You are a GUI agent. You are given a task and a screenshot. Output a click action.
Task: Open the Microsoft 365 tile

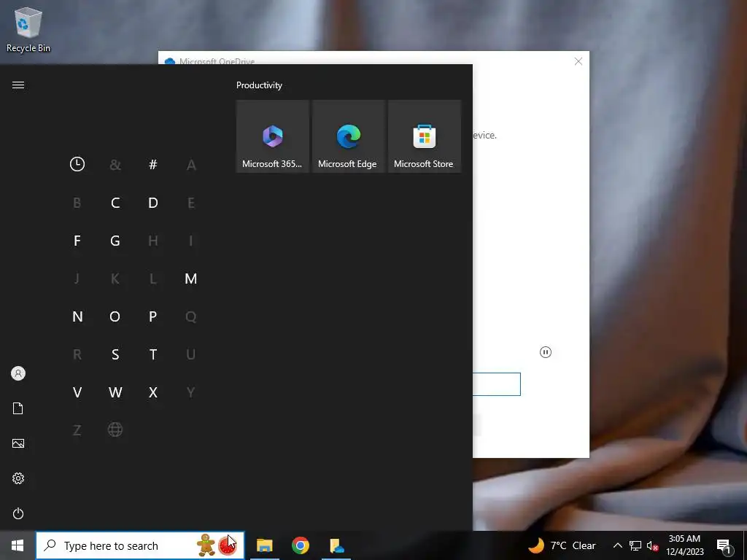coord(273,136)
